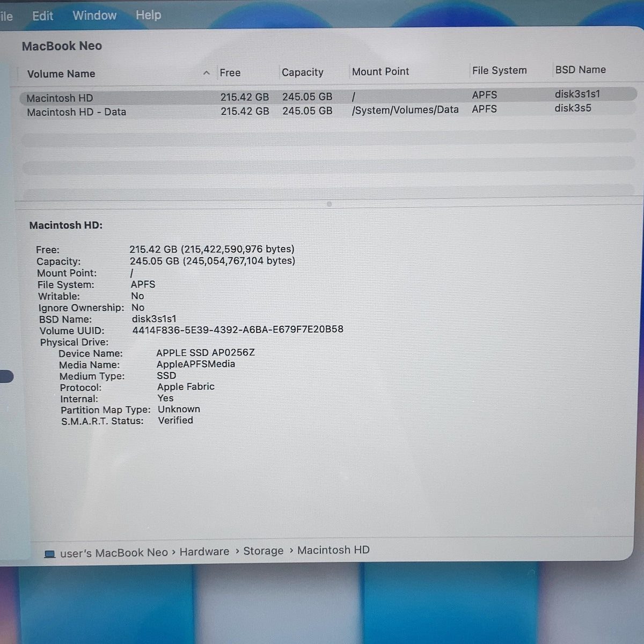
Task: Open the Help menu
Action: 148,15
